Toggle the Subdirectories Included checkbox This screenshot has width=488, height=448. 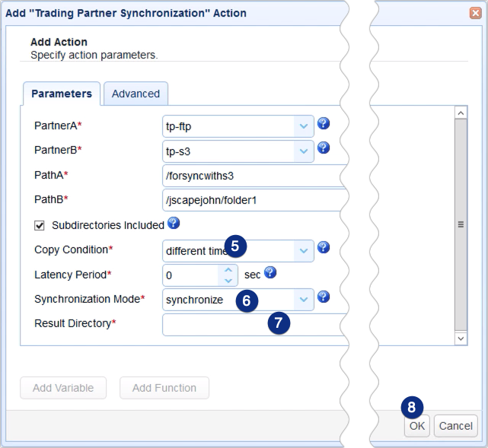point(40,225)
